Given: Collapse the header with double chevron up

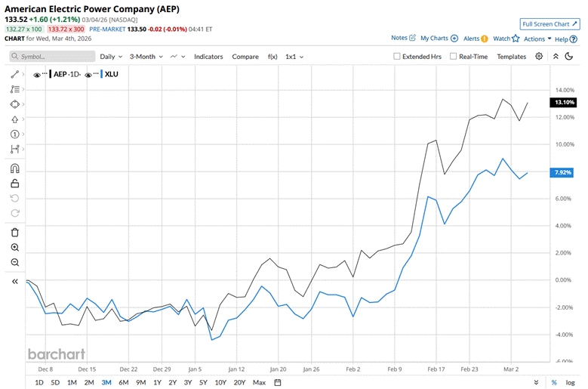Looking at the screenshot, I should point(556,56).
